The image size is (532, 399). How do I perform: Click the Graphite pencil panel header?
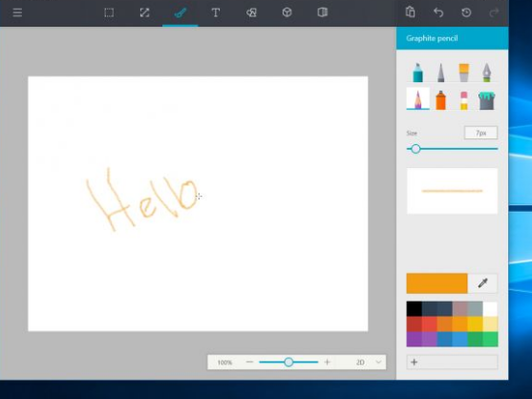tap(453, 38)
